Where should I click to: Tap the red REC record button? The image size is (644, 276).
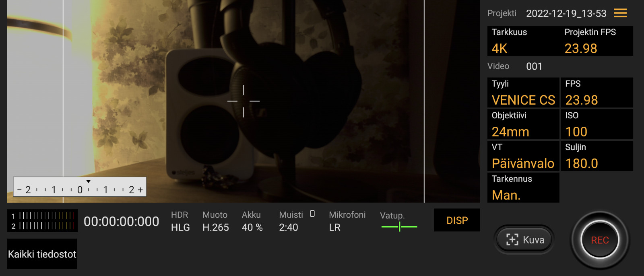(x=600, y=240)
